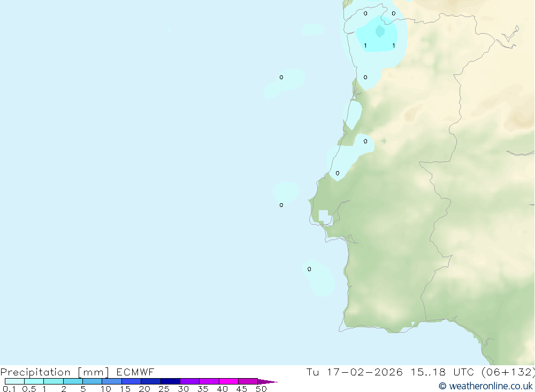The width and height of the screenshot is (535, 392).
Task: Choose the 1–2 mm legend color swatch
Action: click(x=53, y=381)
